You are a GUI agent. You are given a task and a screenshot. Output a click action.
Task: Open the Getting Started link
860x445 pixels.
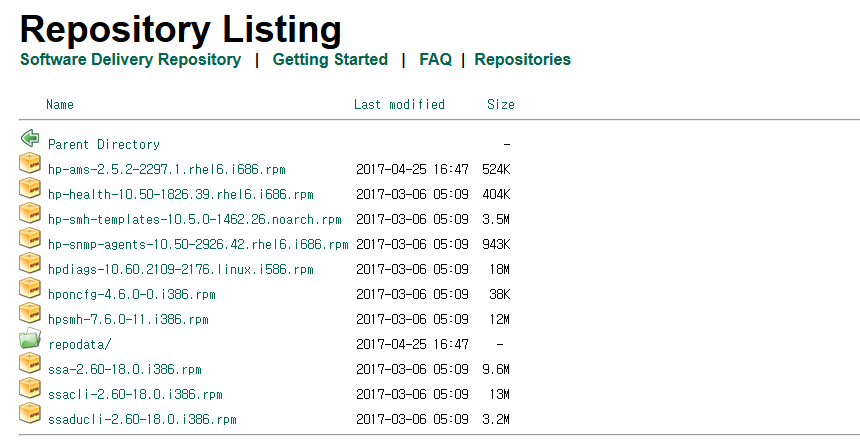click(x=330, y=59)
